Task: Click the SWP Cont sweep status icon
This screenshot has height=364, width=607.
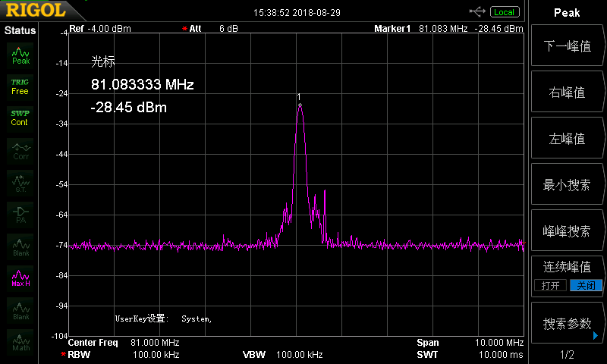Action: pos(20,119)
